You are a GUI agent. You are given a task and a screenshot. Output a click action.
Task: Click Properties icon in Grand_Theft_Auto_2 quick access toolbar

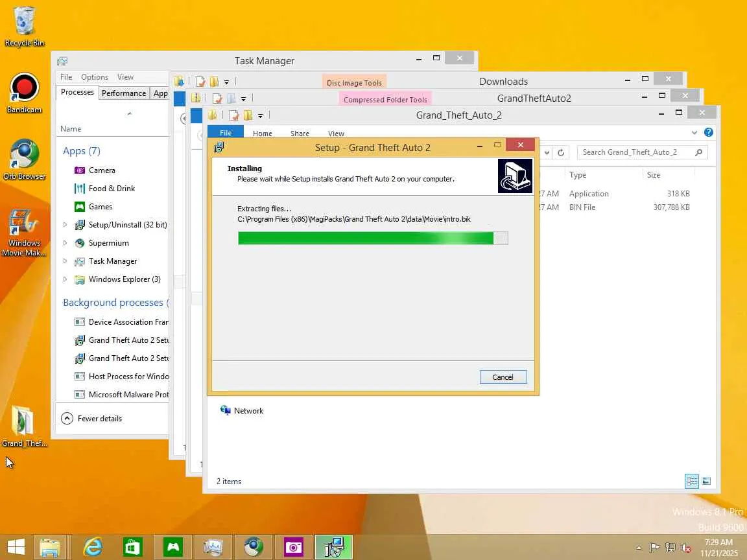(234, 115)
